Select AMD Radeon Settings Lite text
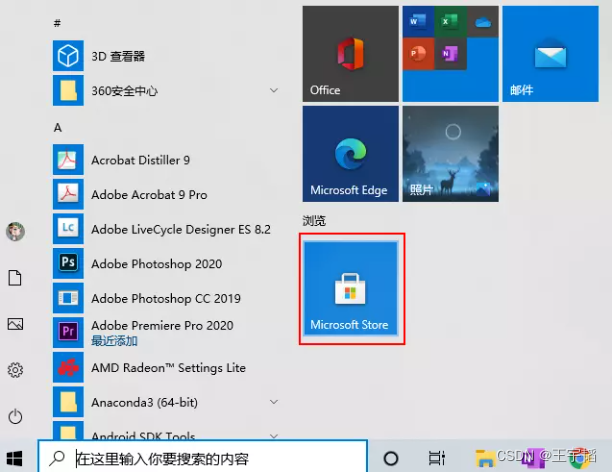The height and width of the screenshot is (472, 612). click(x=168, y=368)
